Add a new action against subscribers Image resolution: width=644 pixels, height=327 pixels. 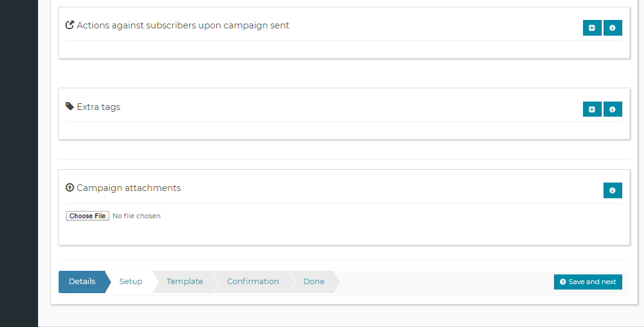(592, 28)
